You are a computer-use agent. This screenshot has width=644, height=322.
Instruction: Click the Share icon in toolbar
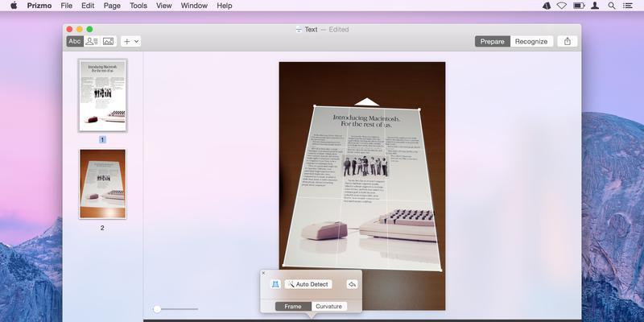[x=568, y=41]
